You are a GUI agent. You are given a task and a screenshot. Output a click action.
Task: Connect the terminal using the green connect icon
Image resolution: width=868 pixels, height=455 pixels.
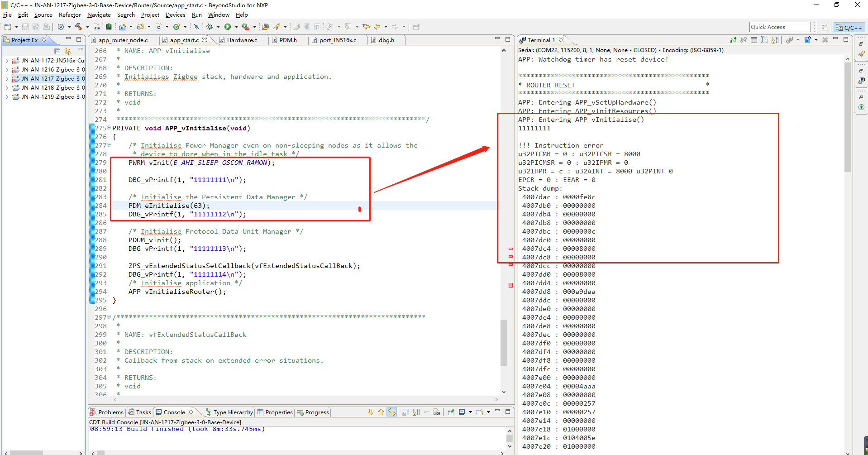coord(733,41)
